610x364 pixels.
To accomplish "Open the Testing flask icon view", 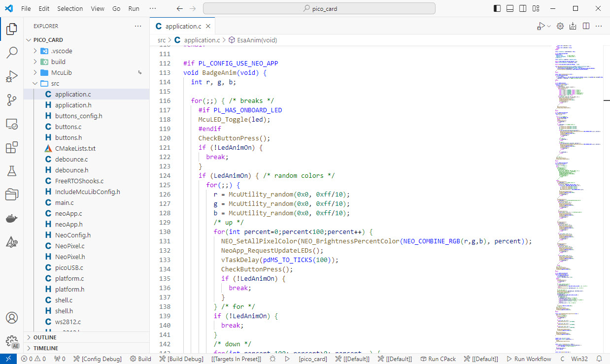I will (x=12, y=171).
